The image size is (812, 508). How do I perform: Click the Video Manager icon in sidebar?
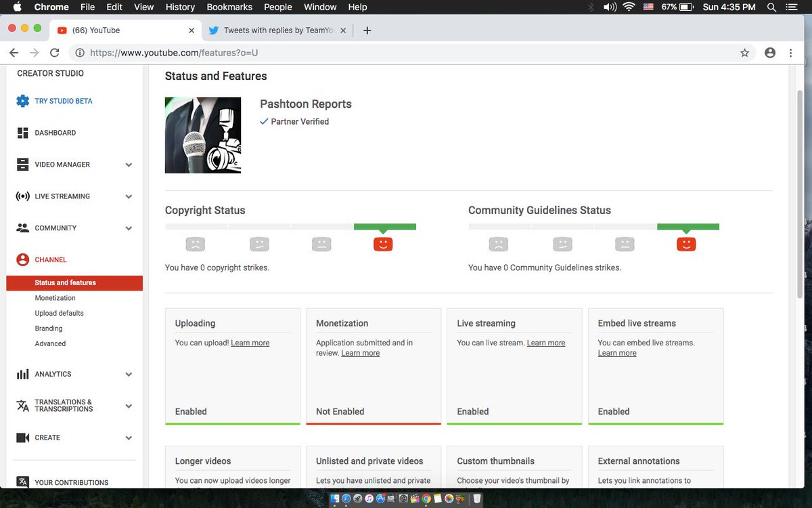(23, 165)
